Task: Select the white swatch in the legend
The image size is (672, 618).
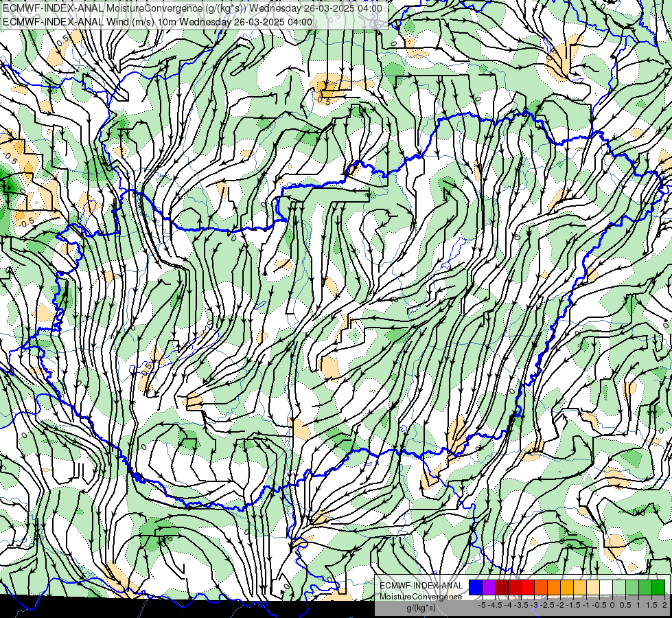Action: pos(606,588)
